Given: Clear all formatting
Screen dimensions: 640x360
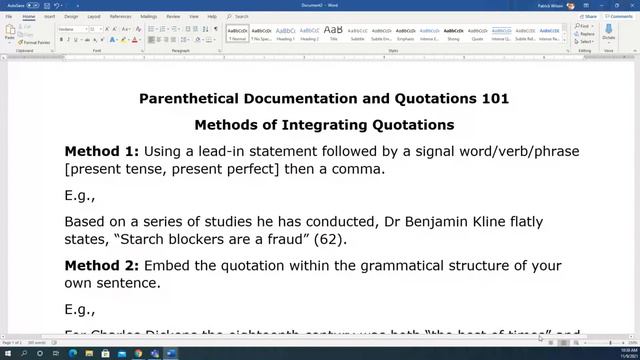Looking at the screenshot, I should pos(138,29).
